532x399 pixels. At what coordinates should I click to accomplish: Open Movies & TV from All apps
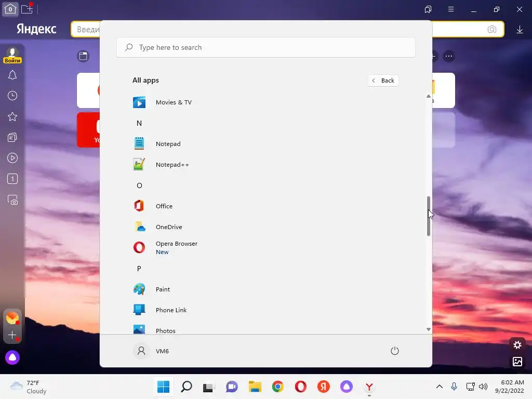[265, 102]
